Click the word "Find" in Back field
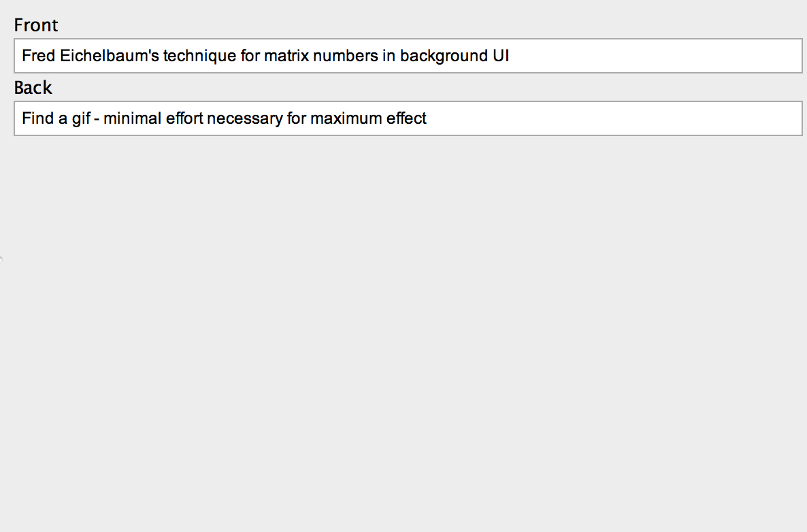807x532 pixels. pyautogui.click(x=37, y=118)
